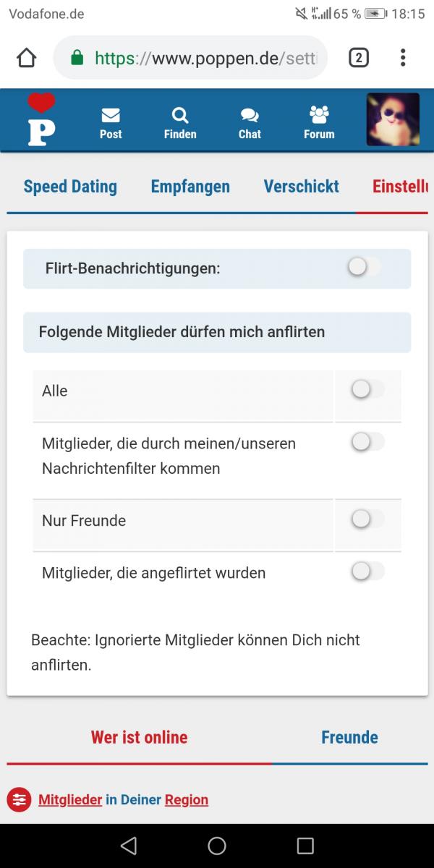Enable the Flirt-Benachrichtigungen switch
This screenshot has height=868, width=434.
pos(363,268)
